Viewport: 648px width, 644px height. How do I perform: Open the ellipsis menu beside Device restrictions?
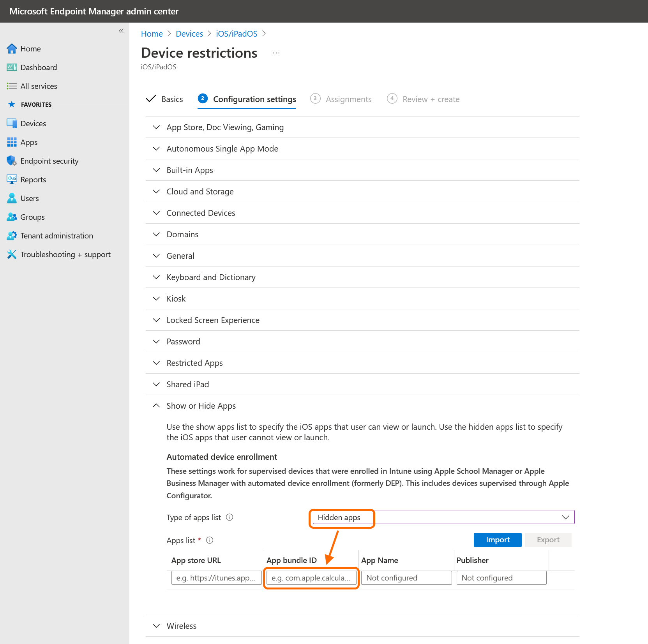pyautogui.click(x=276, y=53)
